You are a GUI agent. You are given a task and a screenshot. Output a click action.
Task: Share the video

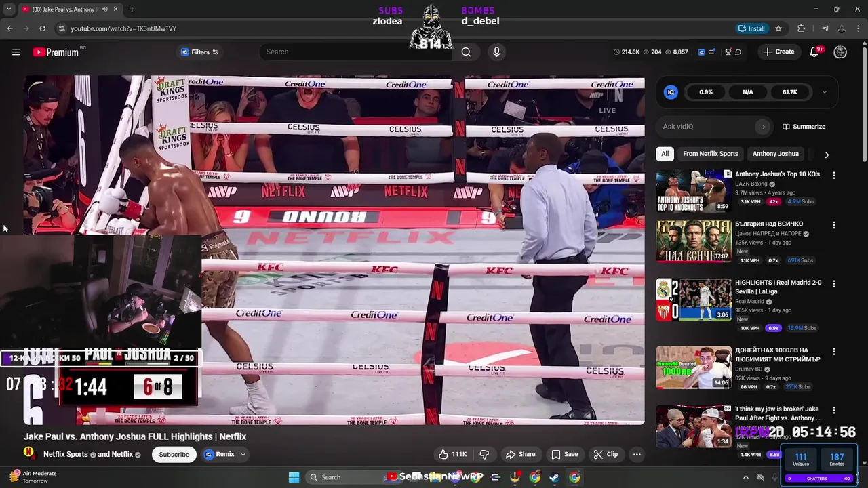click(521, 454)
